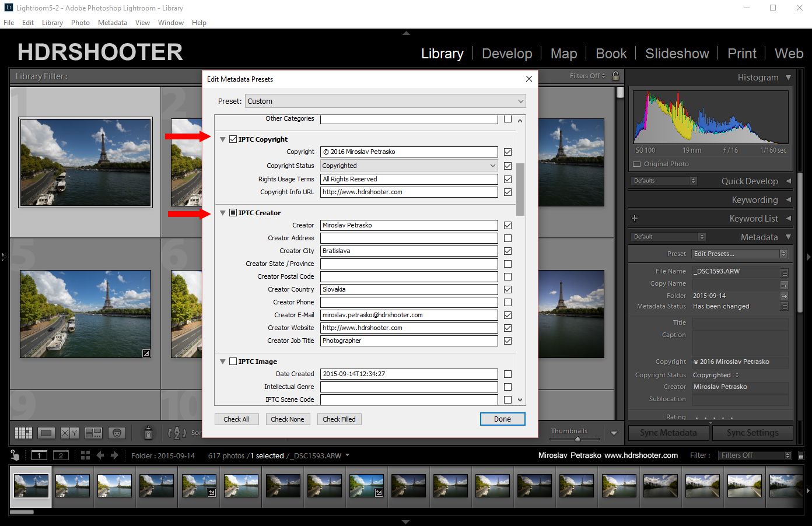Hide filmstrip panel bottom arrow

tap(406, 522)
